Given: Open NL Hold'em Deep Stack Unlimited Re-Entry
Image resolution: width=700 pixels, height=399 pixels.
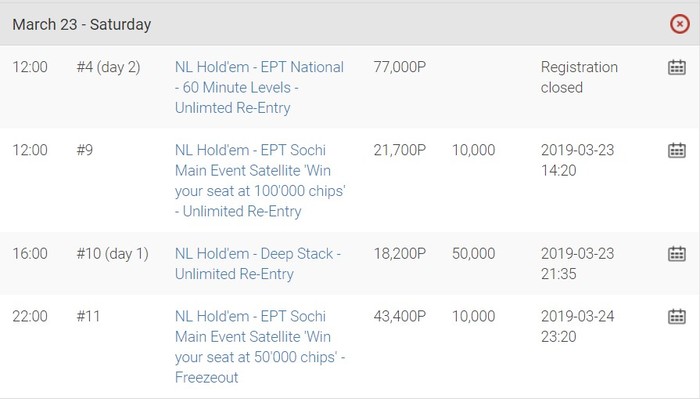Looking at the screenshot, I should [258, 264].
